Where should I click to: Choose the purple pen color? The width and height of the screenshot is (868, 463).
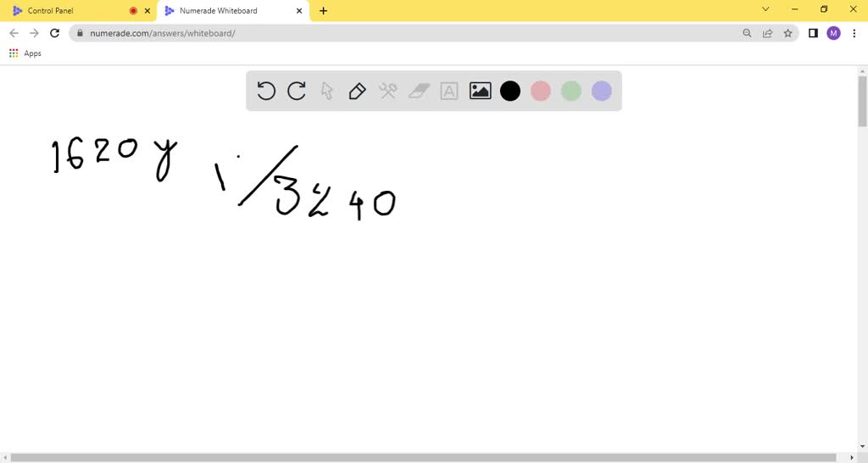pos(601,91)
